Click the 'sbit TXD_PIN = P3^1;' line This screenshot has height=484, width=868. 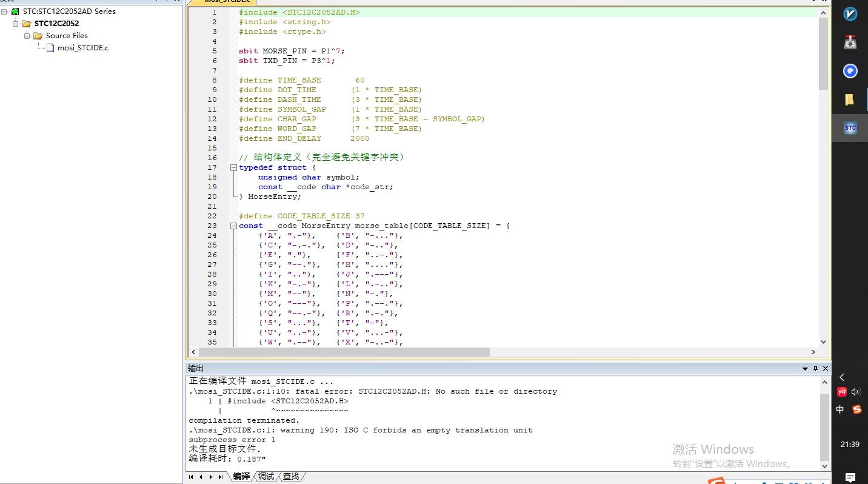point(287,61)
